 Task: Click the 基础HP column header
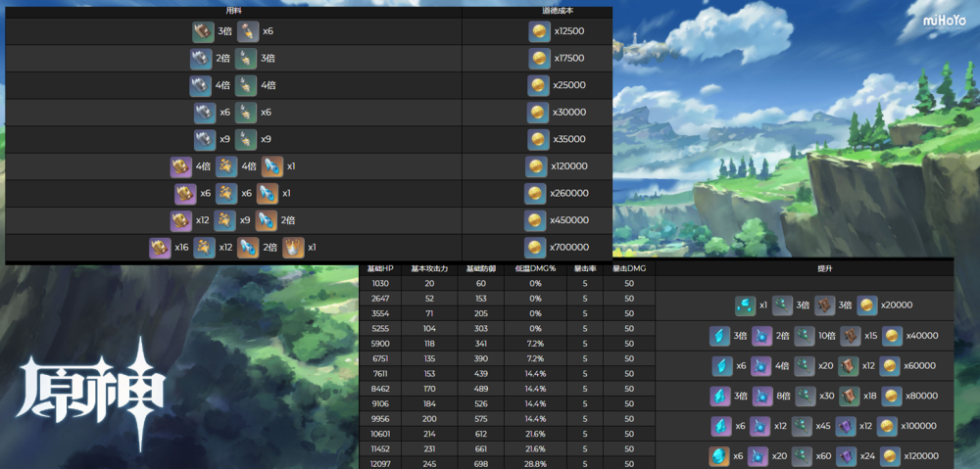click(380, 268)
